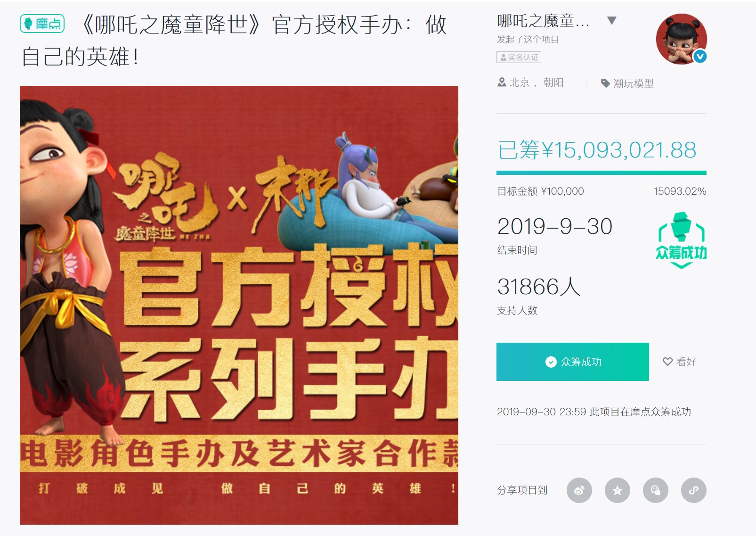Click the 北京, 朝阳 location label
This screenshot has width=756, height=536.
point(530,82)
